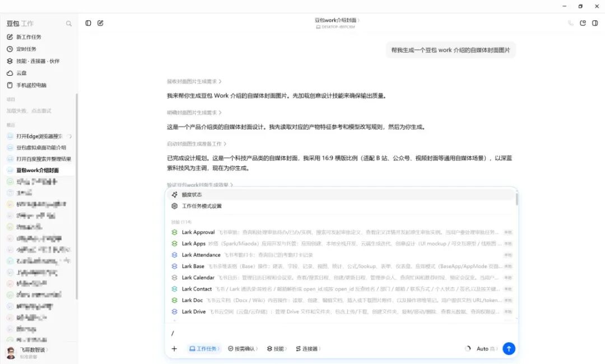Choose the Lark Calendar skill
Image resolution: width=605 pixels, height=364 pixels.
(x=342, y=278)
